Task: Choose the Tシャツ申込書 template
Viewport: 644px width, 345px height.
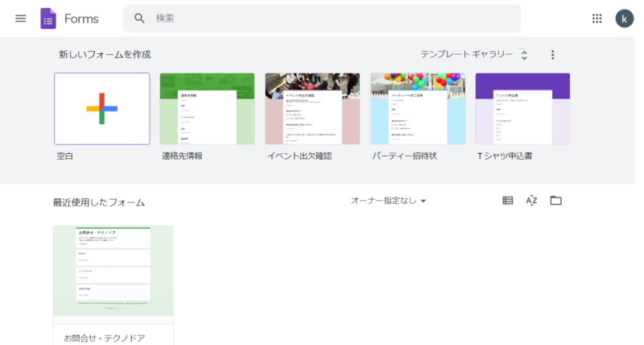Action: coord(522,109)
